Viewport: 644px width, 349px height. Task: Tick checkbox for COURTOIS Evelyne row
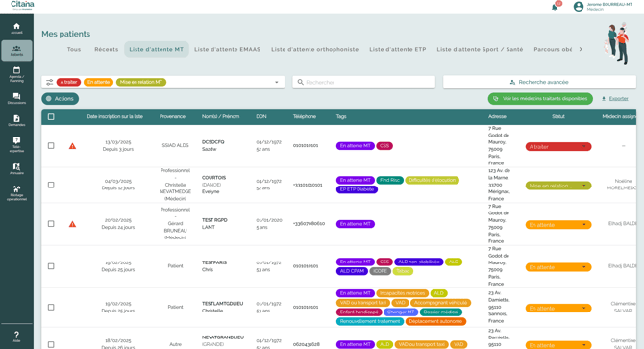pyautogui.click(x=51, y=185)
